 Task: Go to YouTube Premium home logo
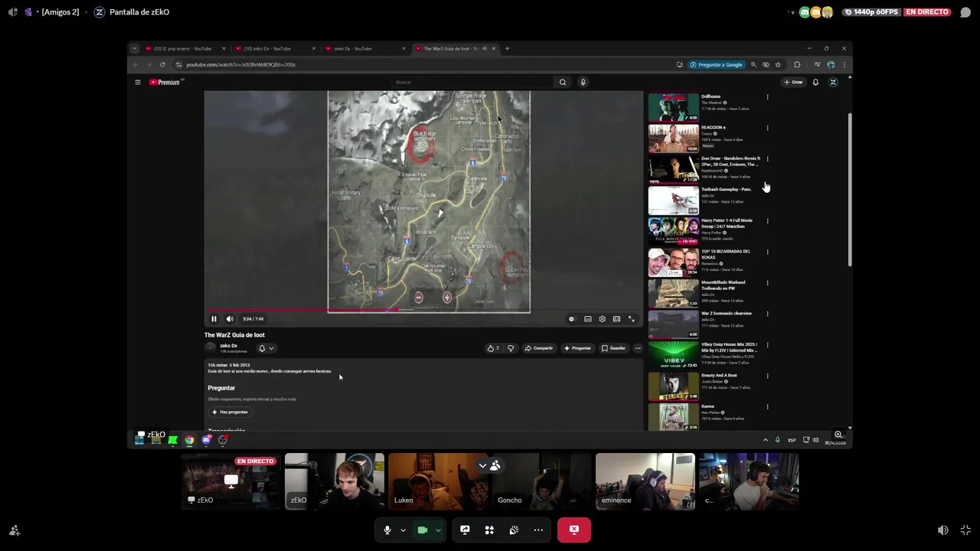point(165,82)
